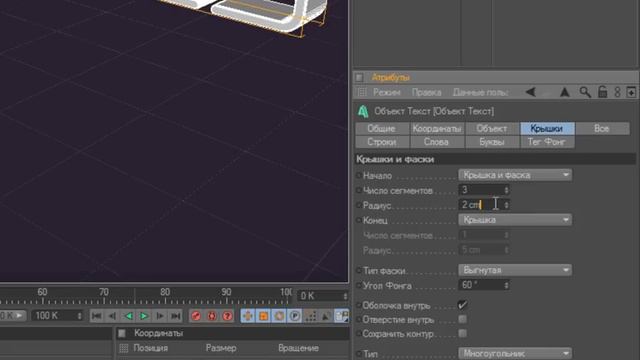The width and height of the screenshot is (640, 360).
Task: Switch to the Все tab
Action: point(602,129)
